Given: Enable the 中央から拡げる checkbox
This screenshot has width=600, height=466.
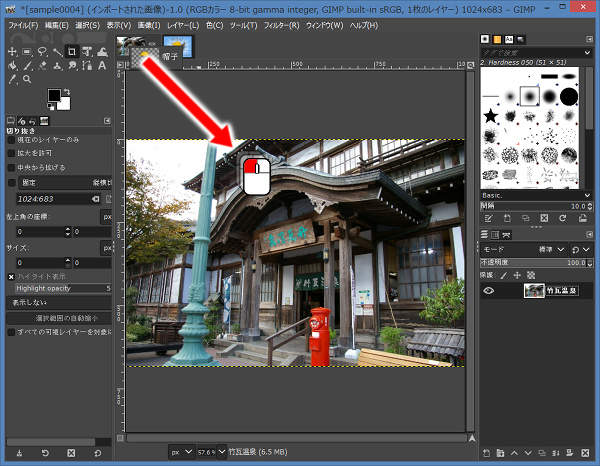Looking at the screenshot, I should coord(12,166).
